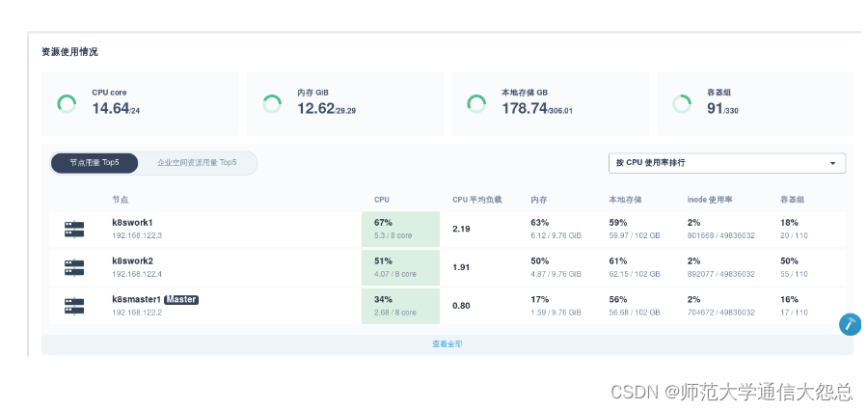Click the 2.19 CPU load value
The image size is (868, 410).
tap(461, 229)
